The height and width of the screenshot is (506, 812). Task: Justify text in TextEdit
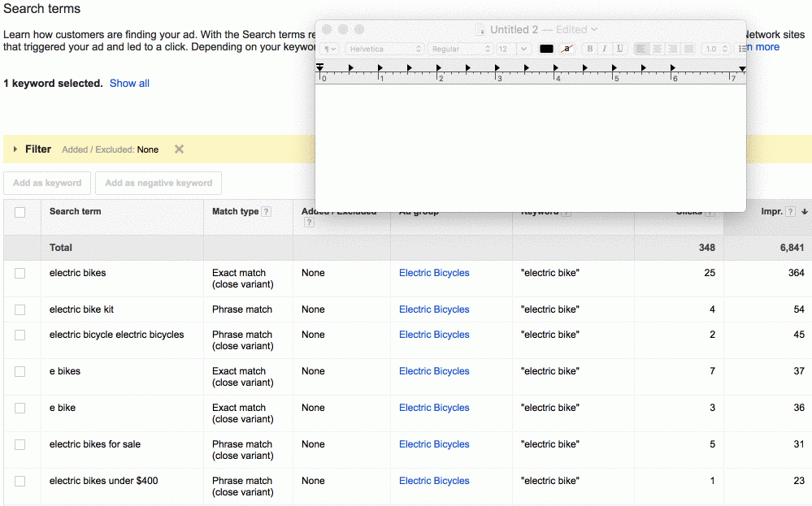coord(688,49)
